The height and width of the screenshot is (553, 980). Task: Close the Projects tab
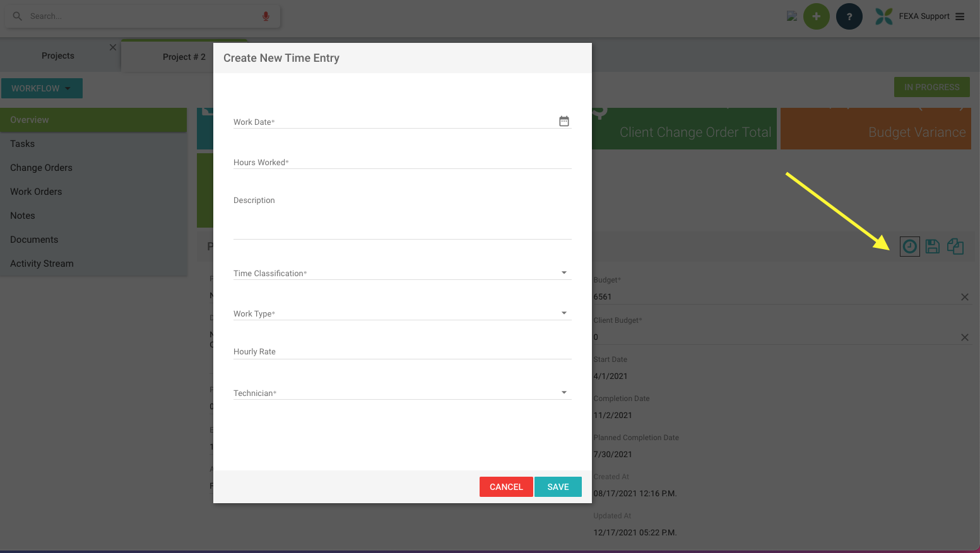[113, 47]
